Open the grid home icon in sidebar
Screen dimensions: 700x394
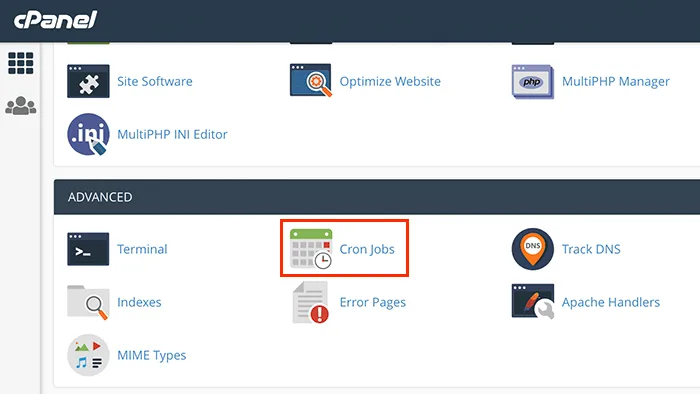(21, 63)
